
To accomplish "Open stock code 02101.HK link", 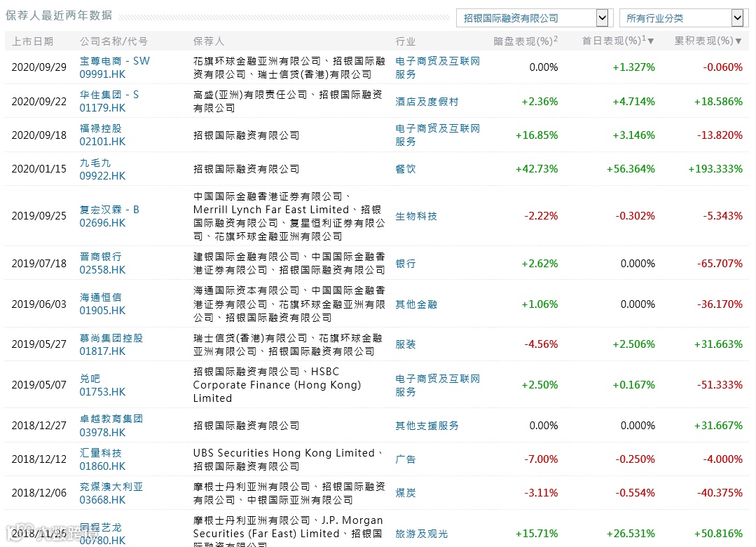I will (102, 142).
